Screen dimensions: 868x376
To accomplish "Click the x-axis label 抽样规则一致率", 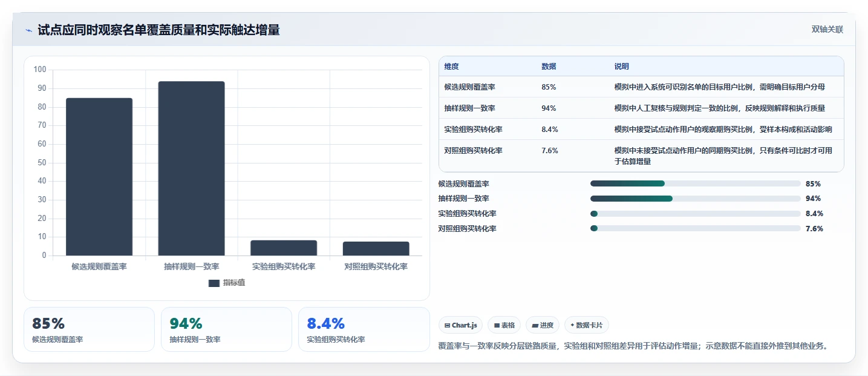I will click(x=191, y=266).
